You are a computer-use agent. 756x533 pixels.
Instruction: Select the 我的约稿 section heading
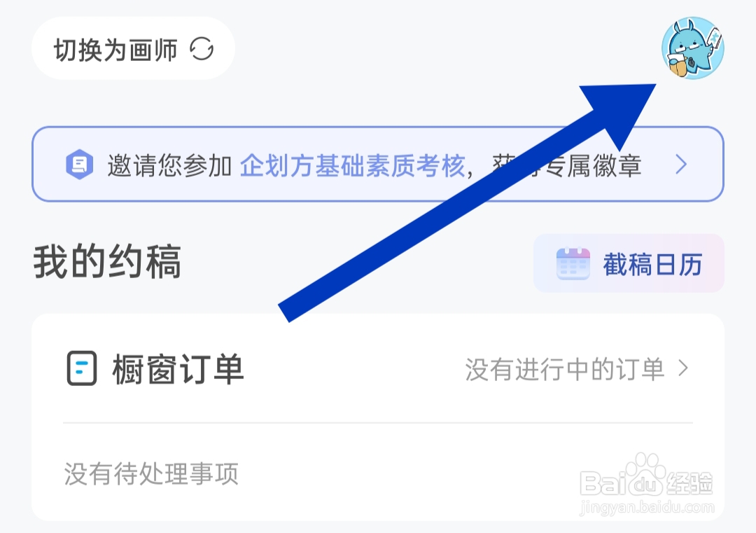click(x=107, y=261)
